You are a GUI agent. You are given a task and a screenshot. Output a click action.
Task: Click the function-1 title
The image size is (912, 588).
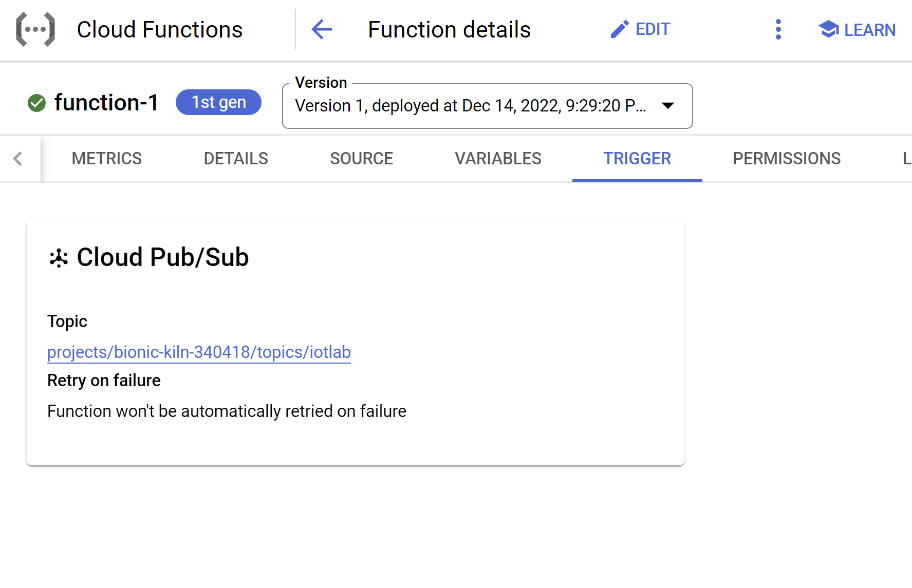coord(106,102)
